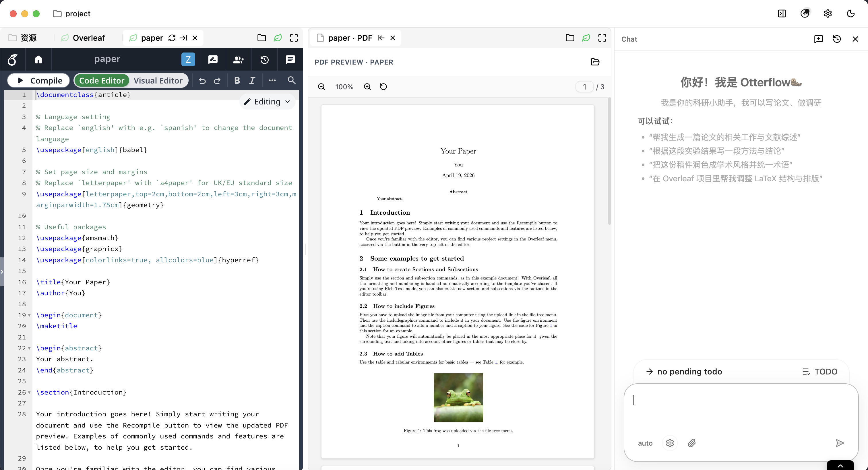Close the paper PDF tab
The image size is (868, 470).
point(393,38)
